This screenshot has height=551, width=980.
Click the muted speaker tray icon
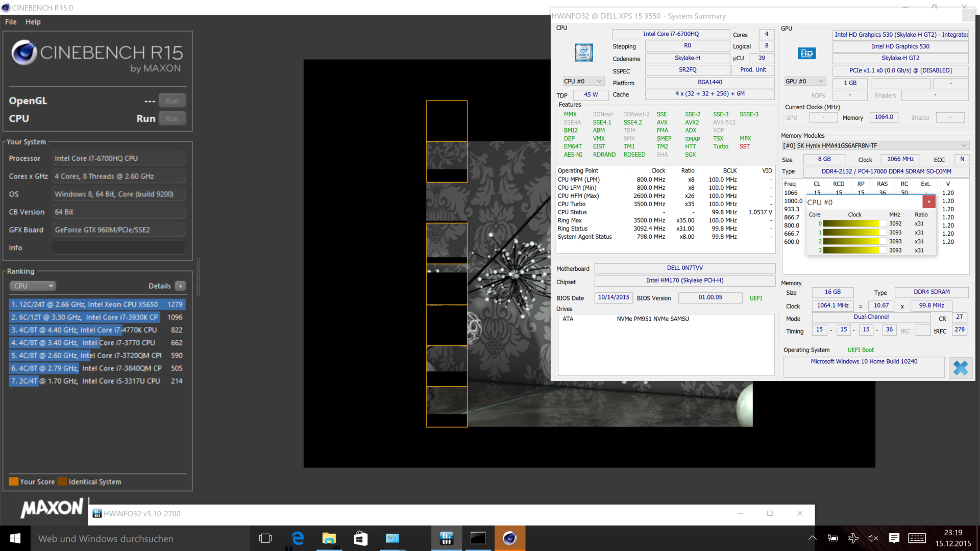873,538
